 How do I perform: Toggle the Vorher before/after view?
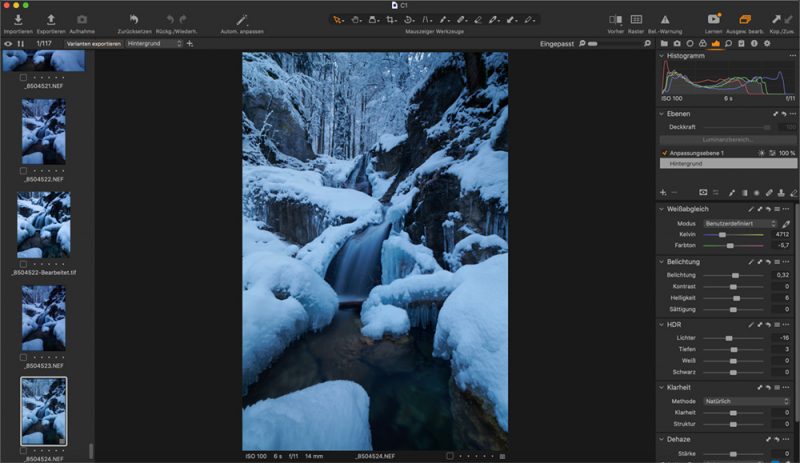click(615, 20)
